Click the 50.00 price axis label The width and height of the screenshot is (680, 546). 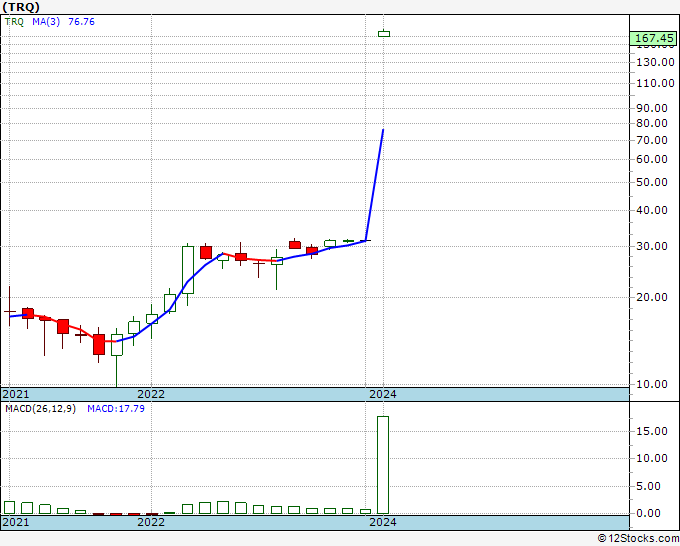coord(652,182)
